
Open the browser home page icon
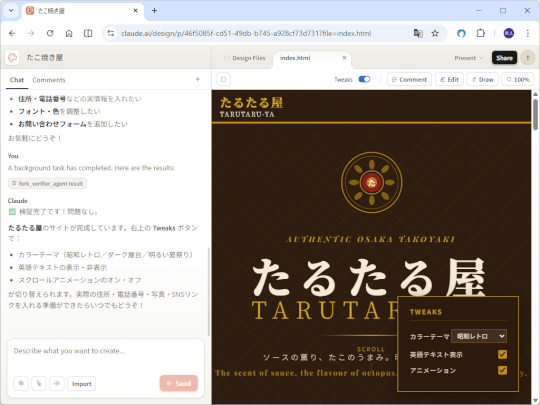coord(69,33)
